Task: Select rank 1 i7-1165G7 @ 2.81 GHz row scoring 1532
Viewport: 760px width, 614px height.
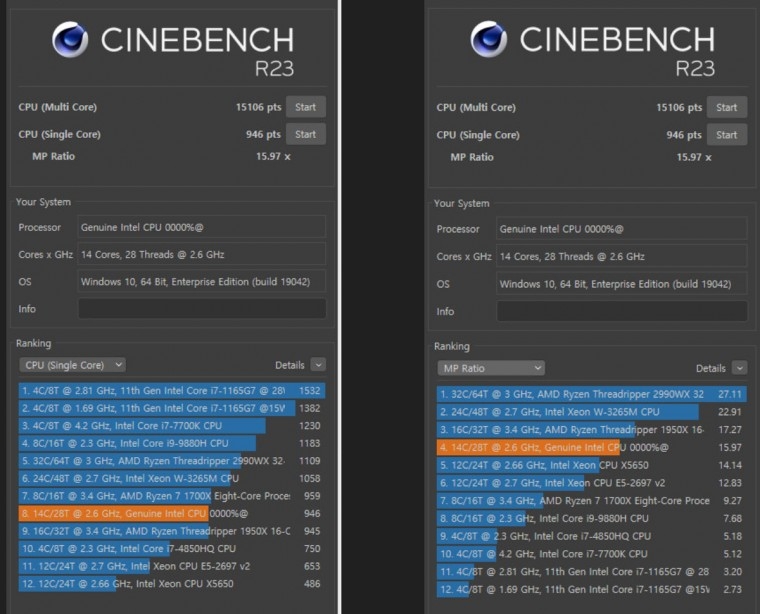Action: [x=172, y=391]
